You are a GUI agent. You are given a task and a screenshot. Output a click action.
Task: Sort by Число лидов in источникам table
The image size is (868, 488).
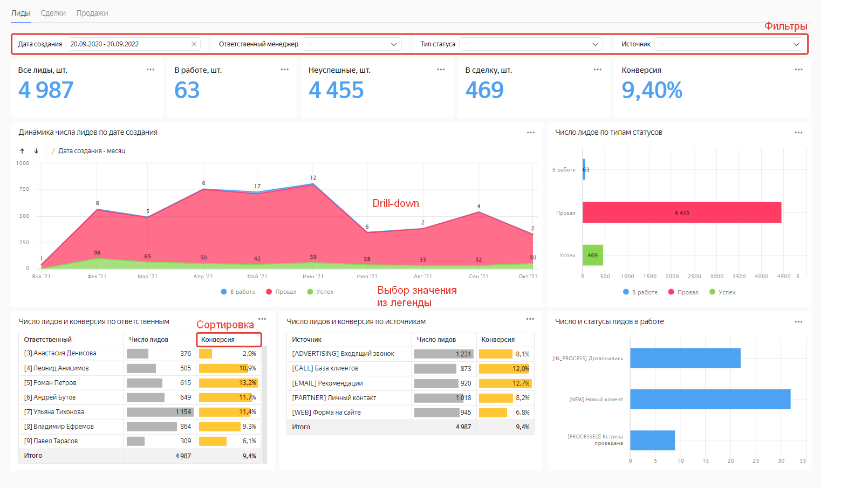point(444,340)
